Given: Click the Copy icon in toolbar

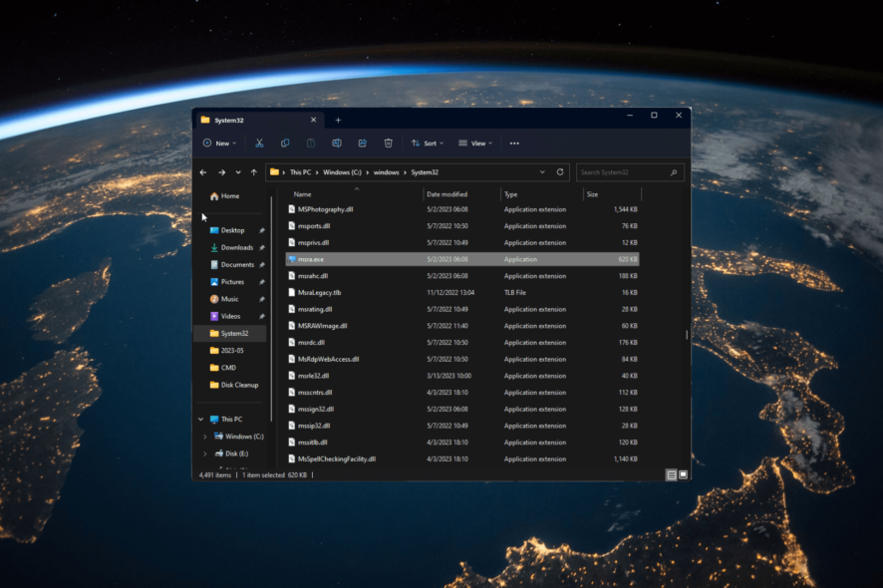Looking at the screenshot, I should 285,144.
